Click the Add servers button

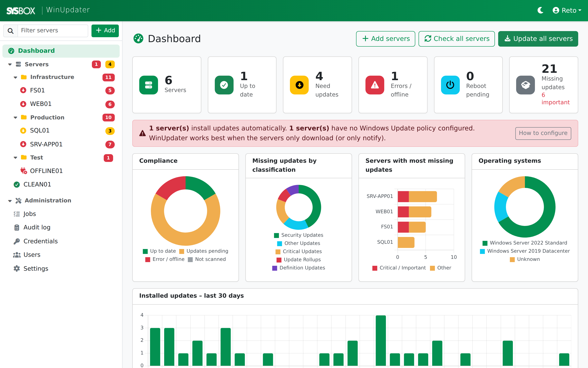point(386,39)
